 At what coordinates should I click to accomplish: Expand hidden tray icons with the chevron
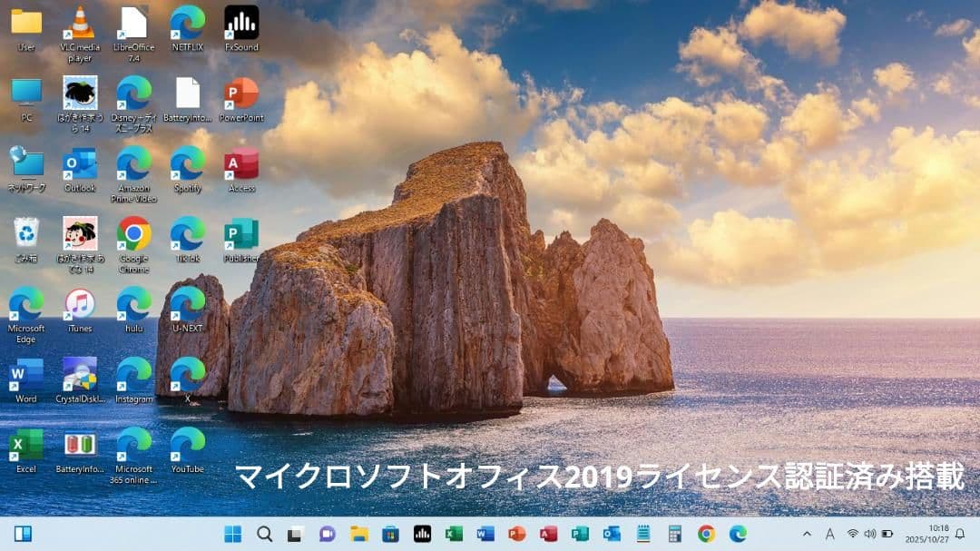click(x=808, y=534)
